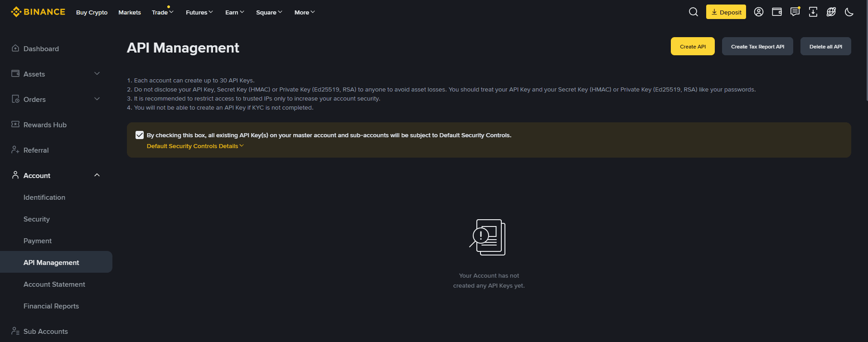Screen dimensions: 868x342
Task: Click the Assets wallet sidebar icon
Action: [x=15, y=73]
